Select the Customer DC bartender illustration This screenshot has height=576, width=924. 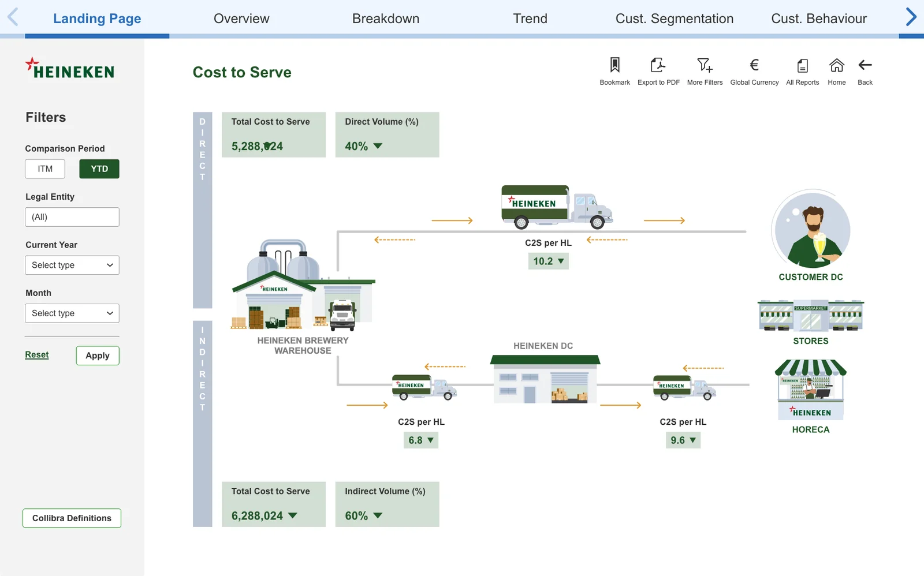811,229
